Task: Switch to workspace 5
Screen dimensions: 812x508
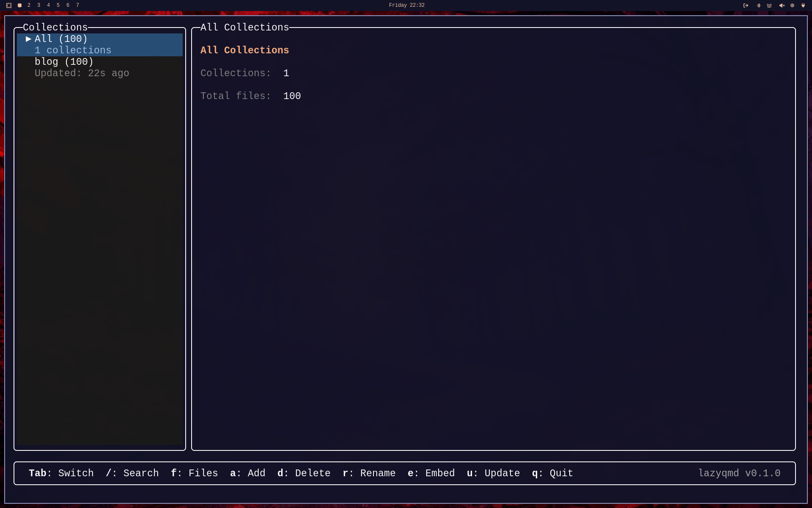Action: [58, 6]
